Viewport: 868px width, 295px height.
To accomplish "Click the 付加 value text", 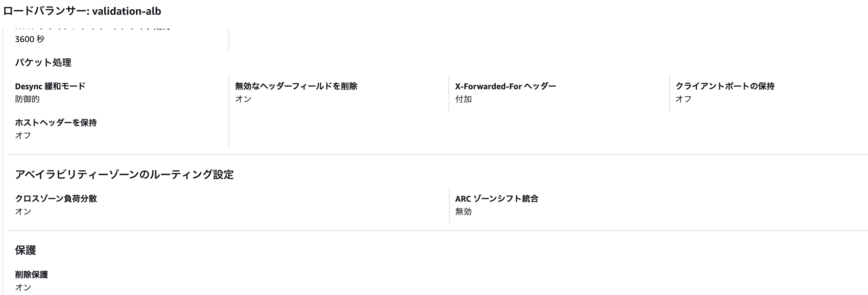I will tap(463, 99).
